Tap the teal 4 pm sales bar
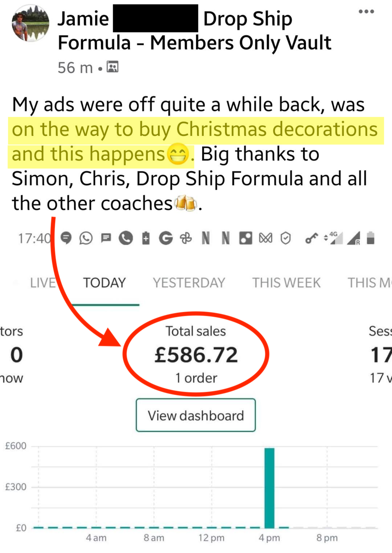The image size is (392, 553). tap(269, 488)
